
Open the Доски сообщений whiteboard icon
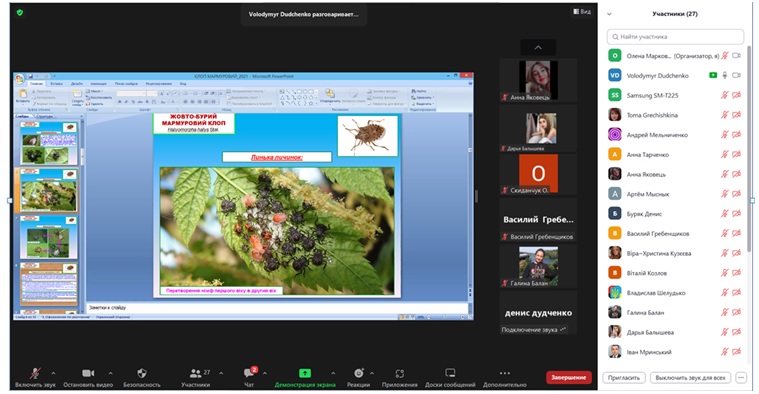click(450, 373)
